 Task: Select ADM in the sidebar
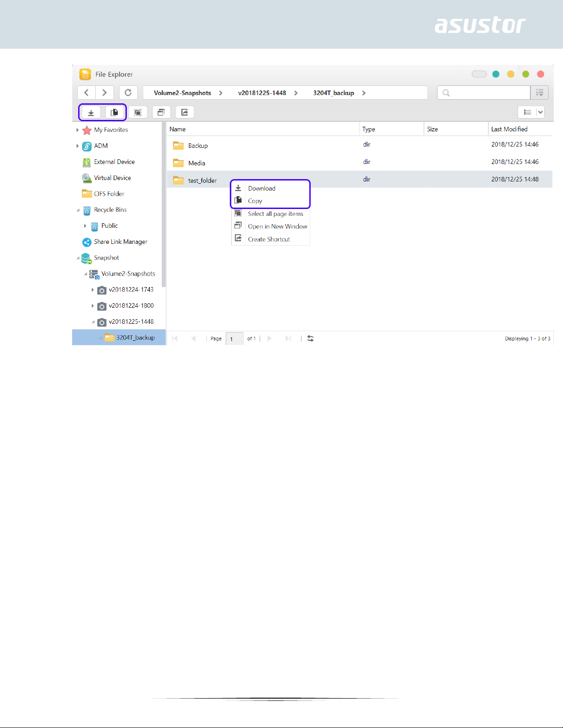(x=101, y=146)
